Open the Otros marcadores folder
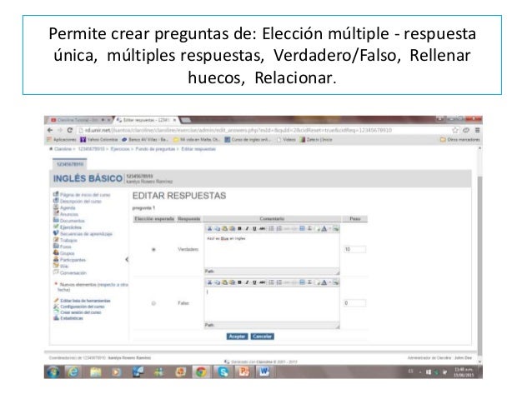The width and height of the screenshot is (532, 399). pyautogui.click(x=460, y=140)
